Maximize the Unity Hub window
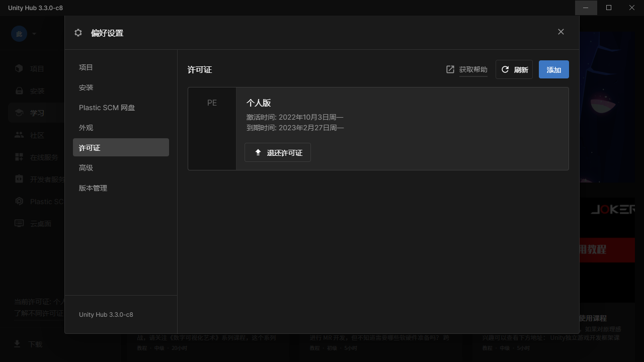644x362 pixels. coord(609,8)
